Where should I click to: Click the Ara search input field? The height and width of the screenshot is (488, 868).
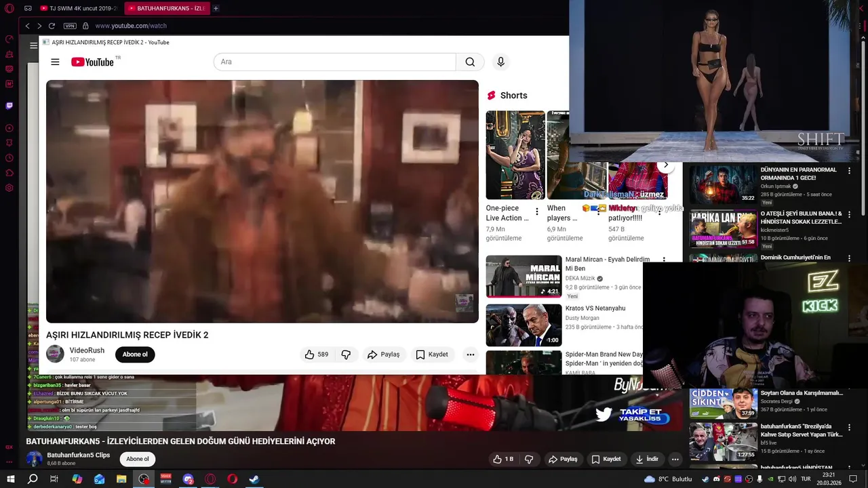(x=334, y=62)
